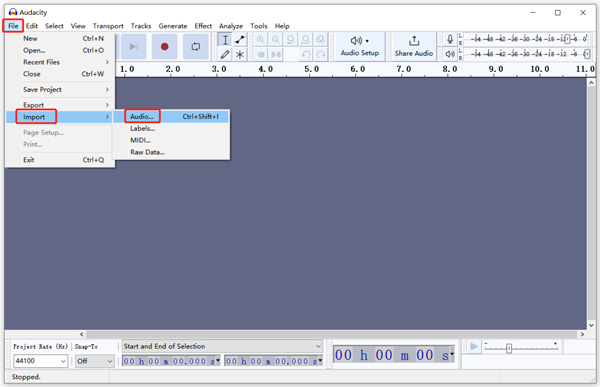Click the selection start time field
600x387 pixels.
point(169,361)
